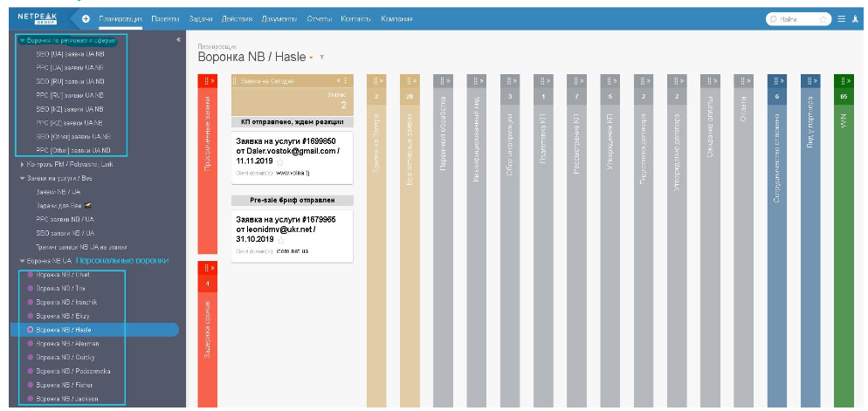
Task: Collapse Заявки на Сегодня column with double chevron
Action: pos(339,81)
